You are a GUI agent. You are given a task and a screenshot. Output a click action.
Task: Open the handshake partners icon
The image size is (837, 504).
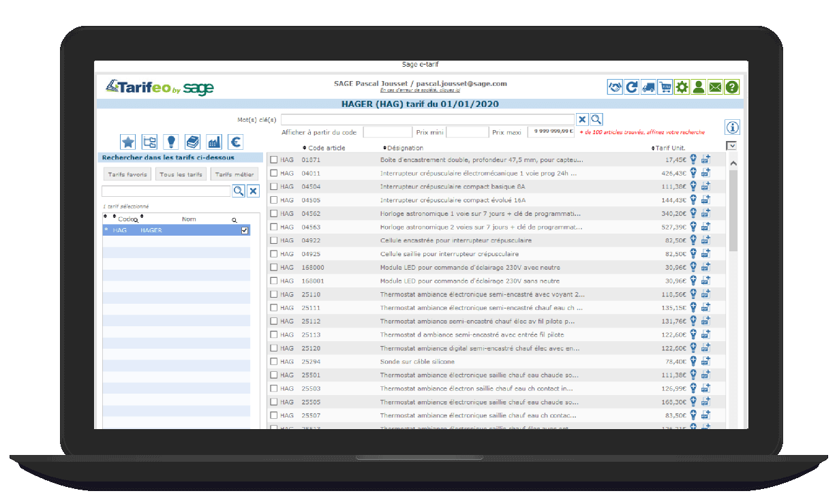coord(615,87)
